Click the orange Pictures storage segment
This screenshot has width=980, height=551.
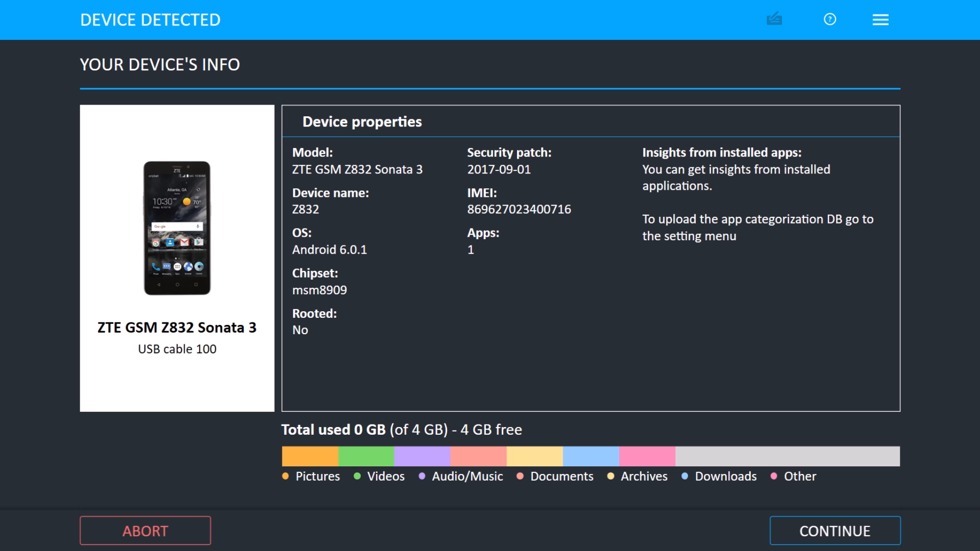point(310,456)
